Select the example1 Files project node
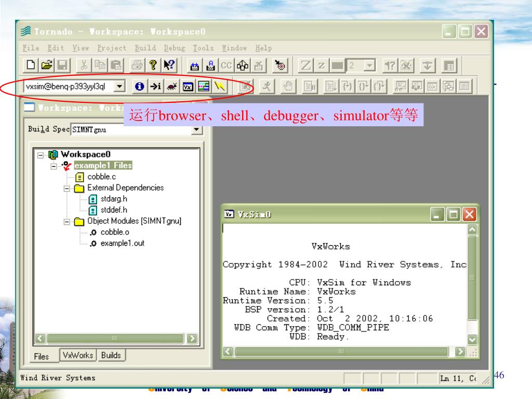Image resolution: width=532 pixels, height=399 pixels. (103, 166)
